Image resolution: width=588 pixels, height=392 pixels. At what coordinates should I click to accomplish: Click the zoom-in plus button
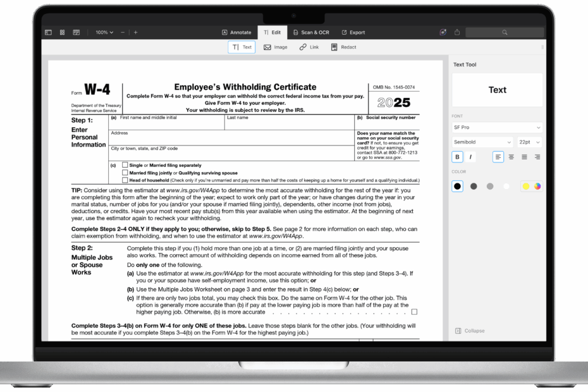135,32
